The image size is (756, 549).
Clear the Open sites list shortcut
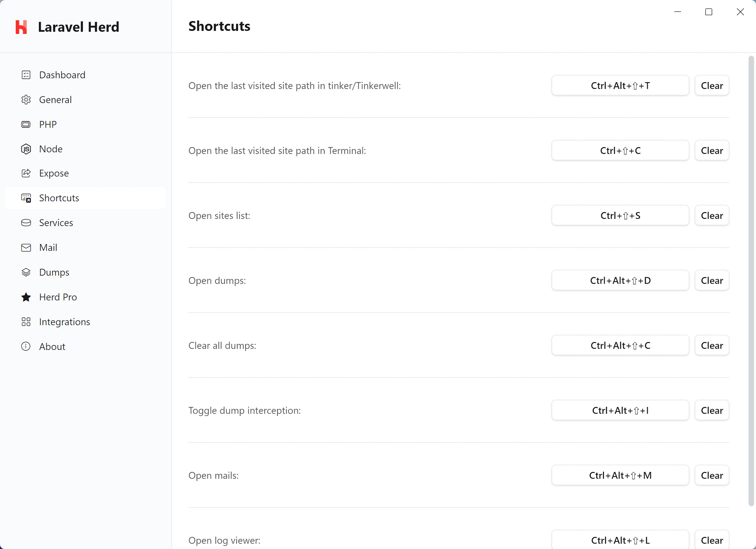click(712, 215)
